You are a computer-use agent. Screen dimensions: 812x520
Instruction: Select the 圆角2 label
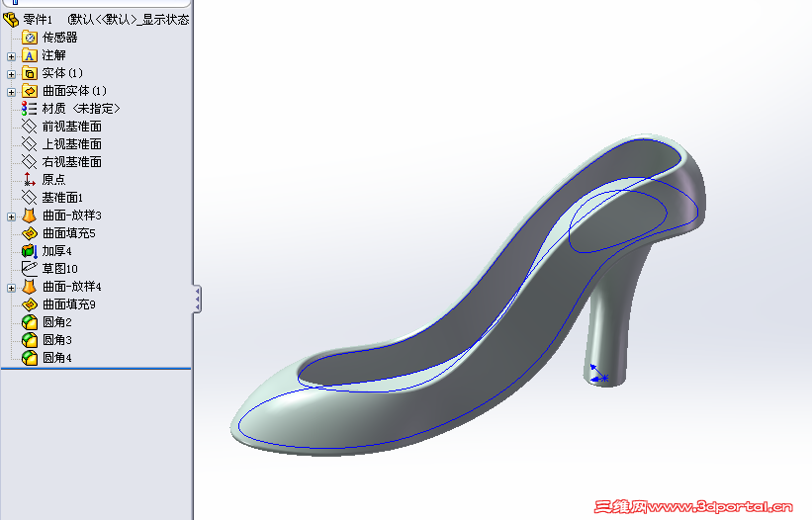57,322
